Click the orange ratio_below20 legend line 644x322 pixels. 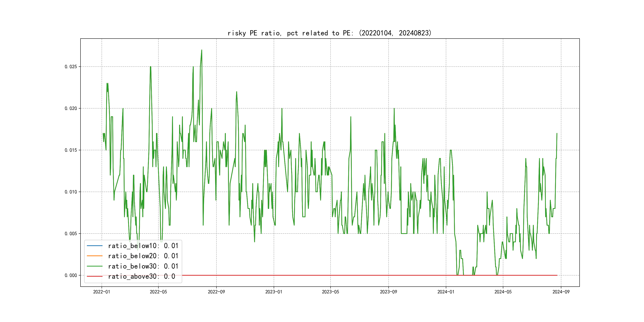[94, 256]
